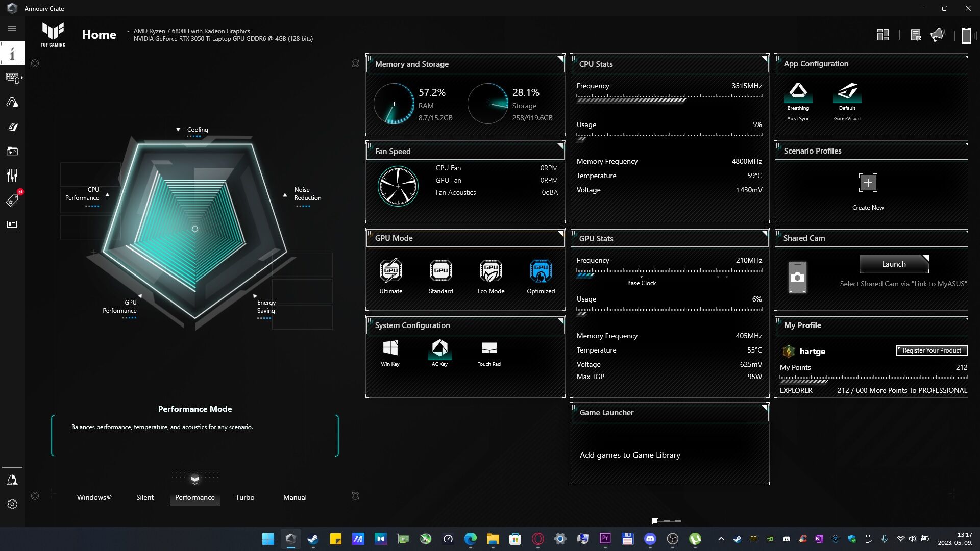Expand the CPU Stats panel corner arrow
Screen dimensions: 980x551
tap(764, 59)
